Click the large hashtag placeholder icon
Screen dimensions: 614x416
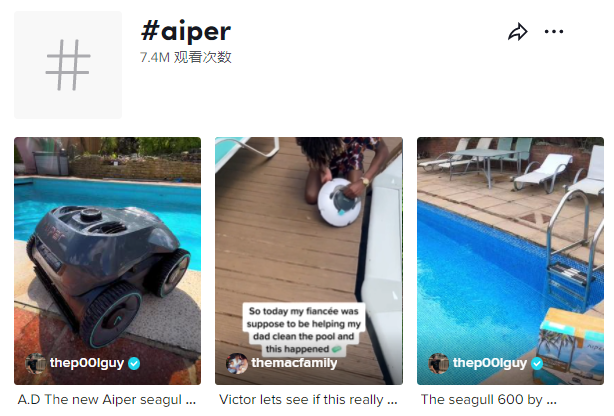tap(68, 65)
